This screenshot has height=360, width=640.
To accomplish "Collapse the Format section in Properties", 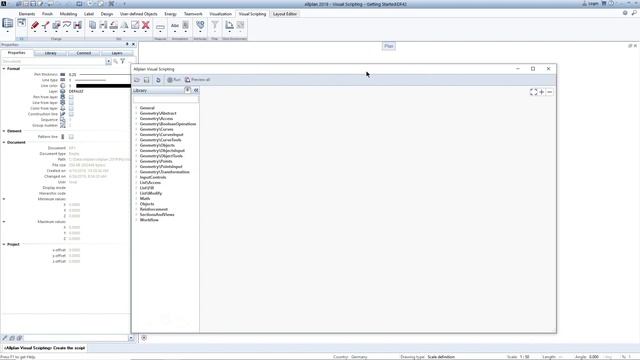I will coord(4,69).
